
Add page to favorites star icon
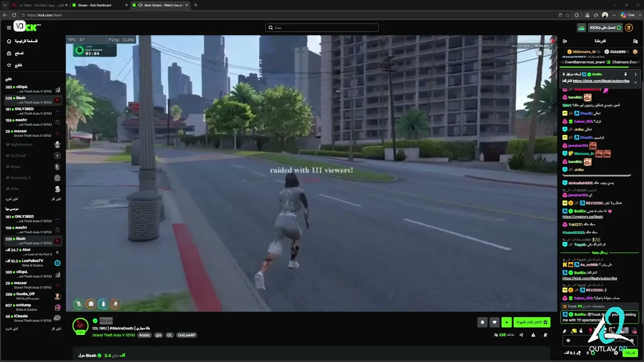568,15
